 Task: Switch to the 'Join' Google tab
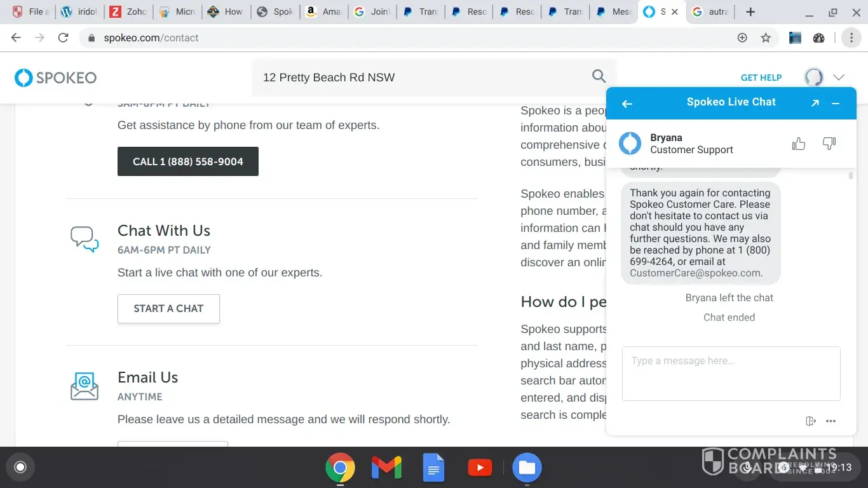(x=372, y=12)
